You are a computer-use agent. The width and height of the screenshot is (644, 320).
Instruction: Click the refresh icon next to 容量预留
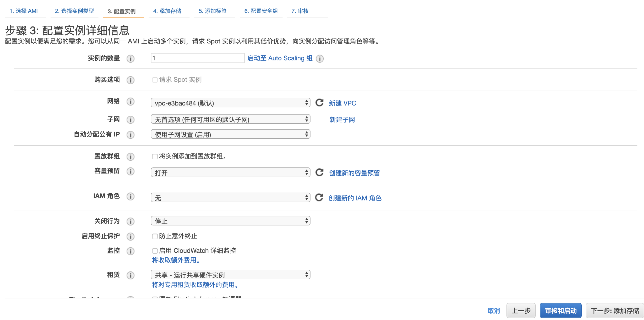click(x=319, y=172)
